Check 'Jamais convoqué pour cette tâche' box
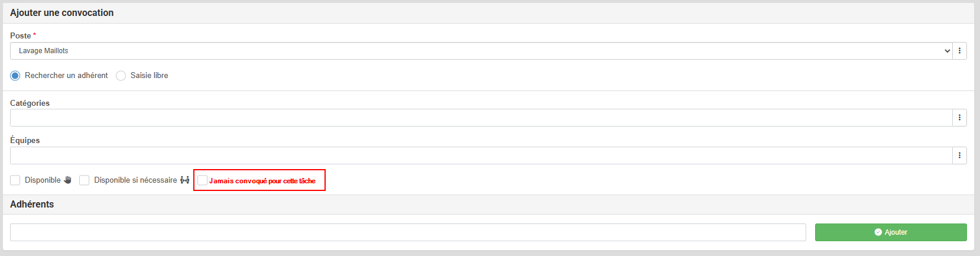 (202, 180)
